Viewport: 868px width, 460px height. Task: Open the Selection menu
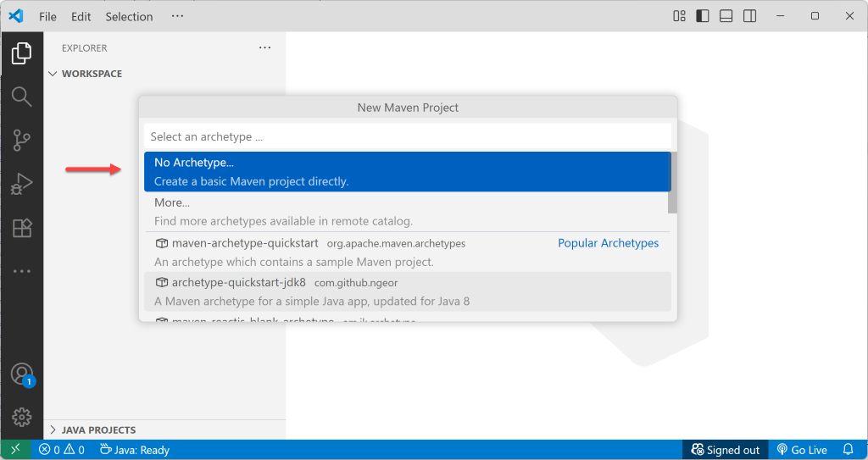(129, 16)
